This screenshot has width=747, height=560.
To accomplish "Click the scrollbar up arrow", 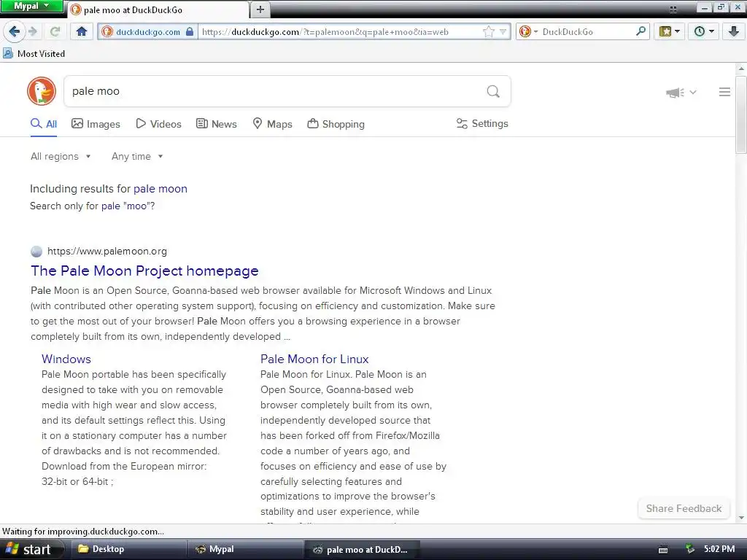I will click(741, 69).
